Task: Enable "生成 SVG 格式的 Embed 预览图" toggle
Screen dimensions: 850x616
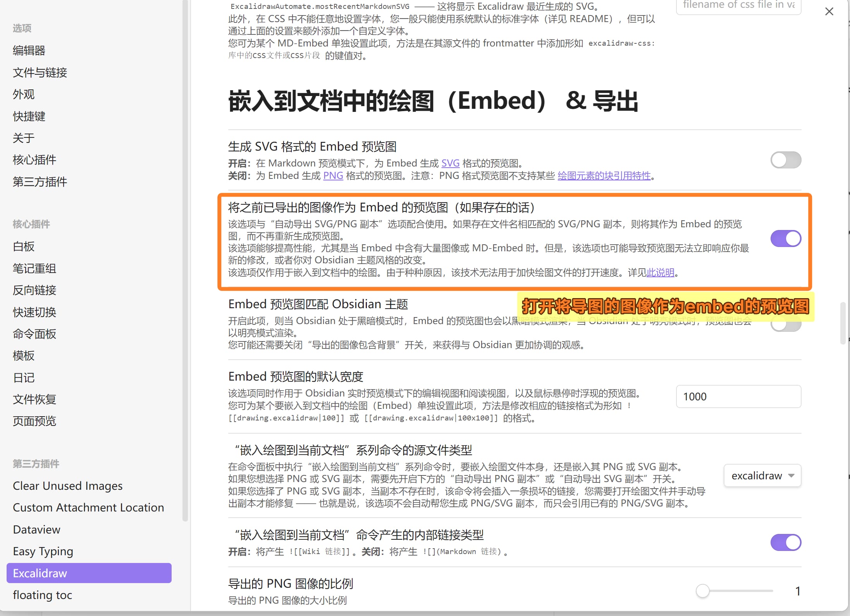Action: [x=785, y=160]
